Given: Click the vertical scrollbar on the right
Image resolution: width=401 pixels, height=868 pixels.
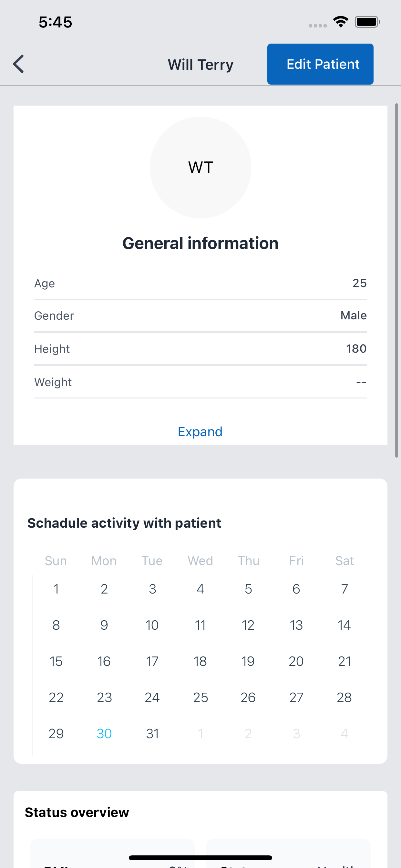Looking at the screenshot, I should pos(396,280).
